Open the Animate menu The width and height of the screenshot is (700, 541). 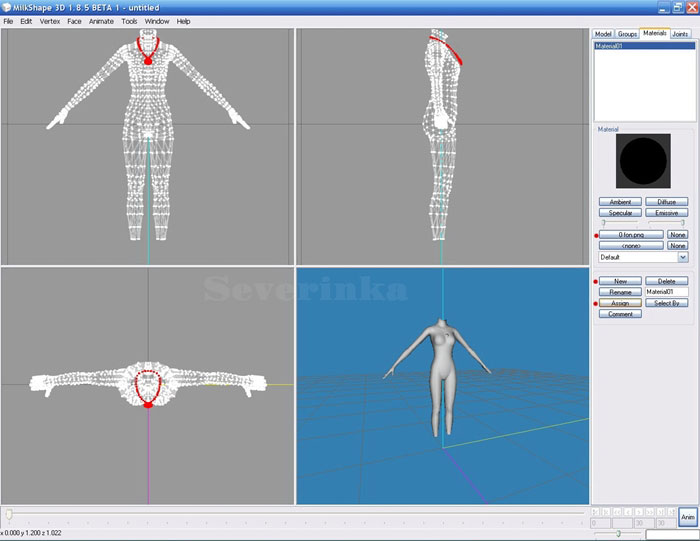pos(101,21)
